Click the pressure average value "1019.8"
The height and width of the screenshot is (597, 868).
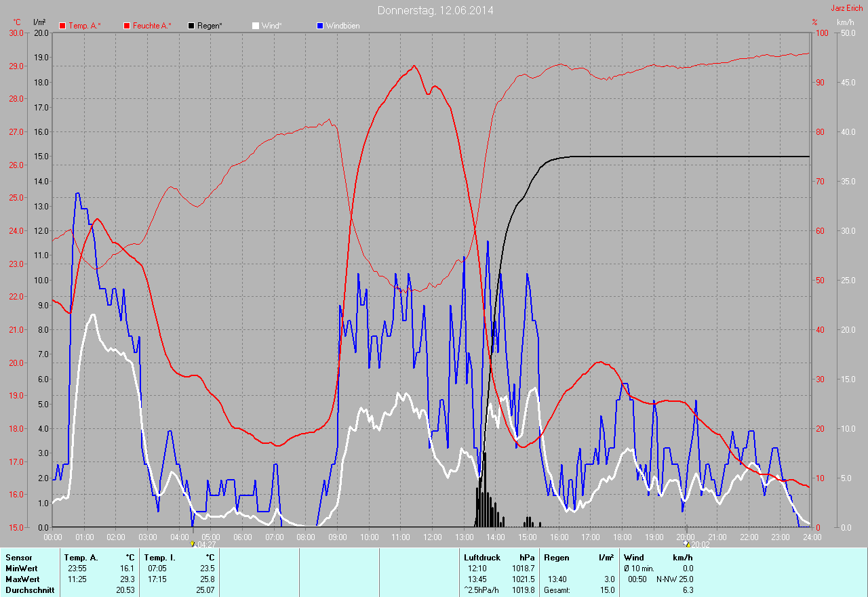(x=524, y=590)
